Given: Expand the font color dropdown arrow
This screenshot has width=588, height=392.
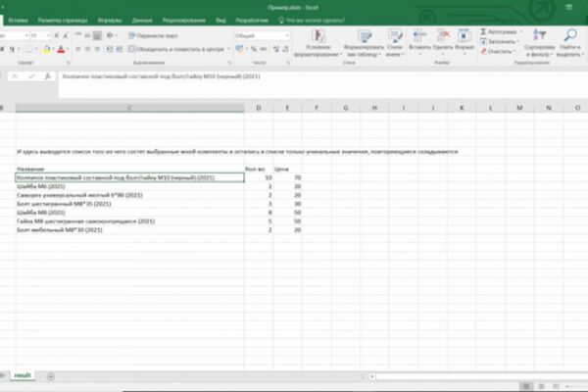Looking at the screenshot, I should pyautogui.click(x=68, y=49).
